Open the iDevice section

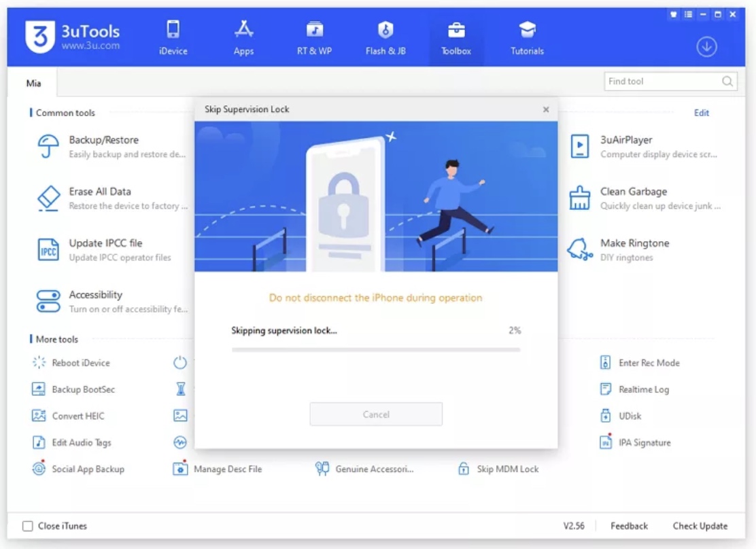click(x=173, y=37)
